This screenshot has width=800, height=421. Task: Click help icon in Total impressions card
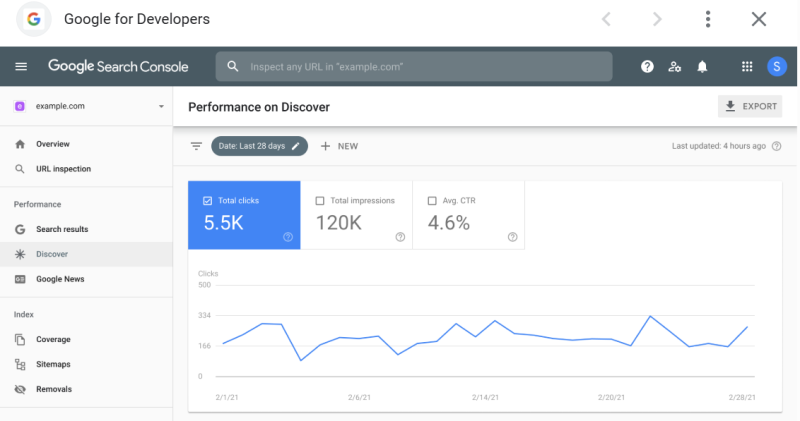(401, 237)
